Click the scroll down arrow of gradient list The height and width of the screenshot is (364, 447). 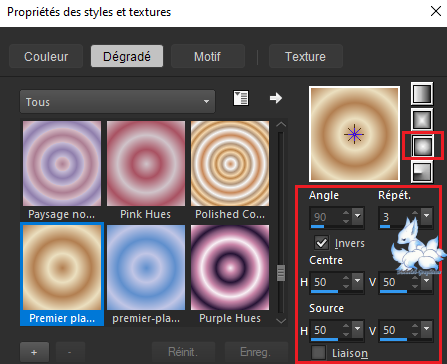pyautogui.click(x=281, y=321)
